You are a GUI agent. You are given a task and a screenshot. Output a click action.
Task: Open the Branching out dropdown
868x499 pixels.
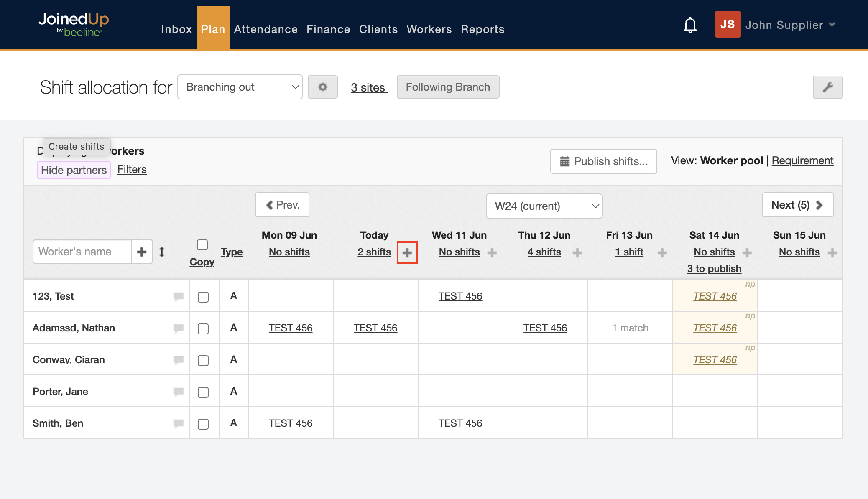pos(240,87)
